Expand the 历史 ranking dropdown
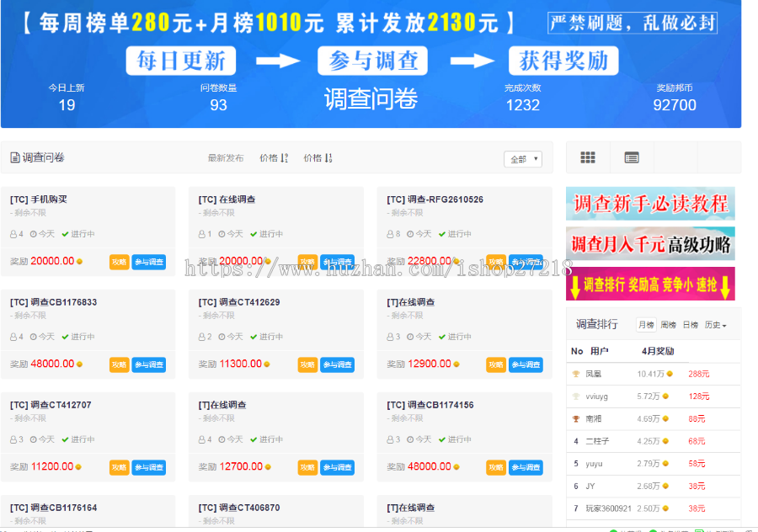 pos(715,325)
